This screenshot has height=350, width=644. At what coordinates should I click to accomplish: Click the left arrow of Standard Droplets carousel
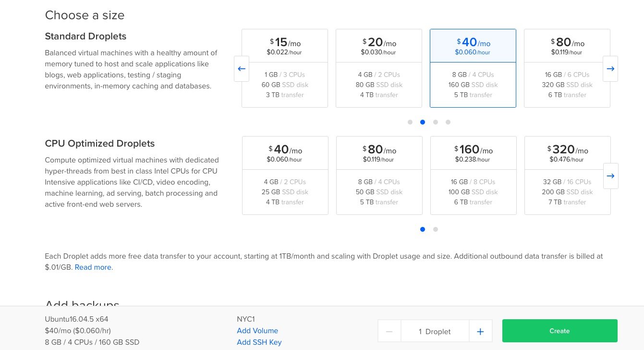pyautogui.click(x=242, y=69)
